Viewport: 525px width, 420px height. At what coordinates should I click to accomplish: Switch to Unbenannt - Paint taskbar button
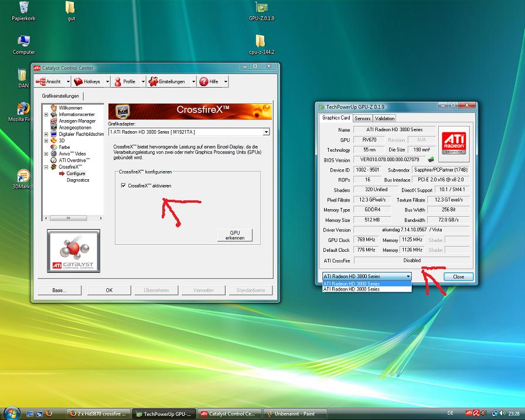[295, 414]
